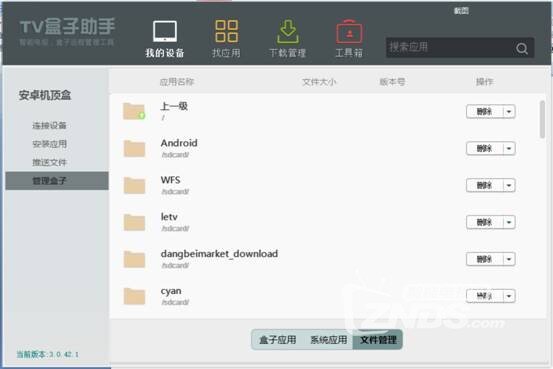Expand delete dropdown for letv row
The width and height of the screenshot is (553, 369).
click(509, 223)
